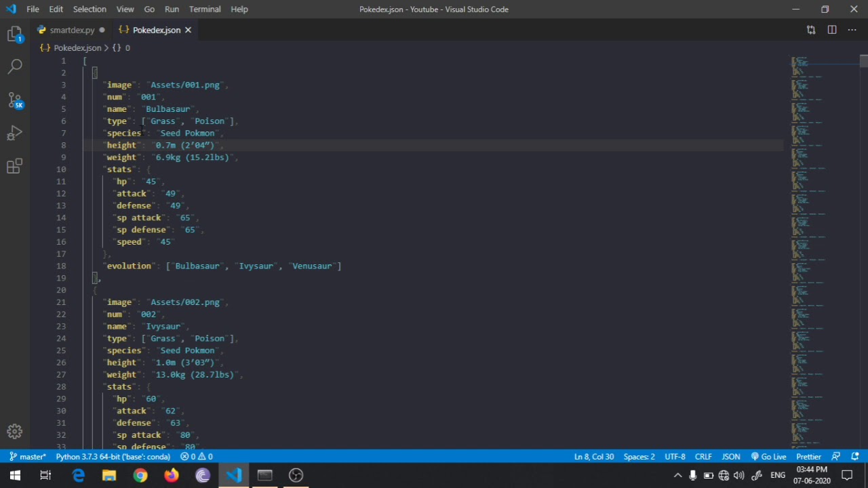This screenshot has height=488, width=868.
Task: Open File Explorer from taskbar
Action: tap(109, 475)
